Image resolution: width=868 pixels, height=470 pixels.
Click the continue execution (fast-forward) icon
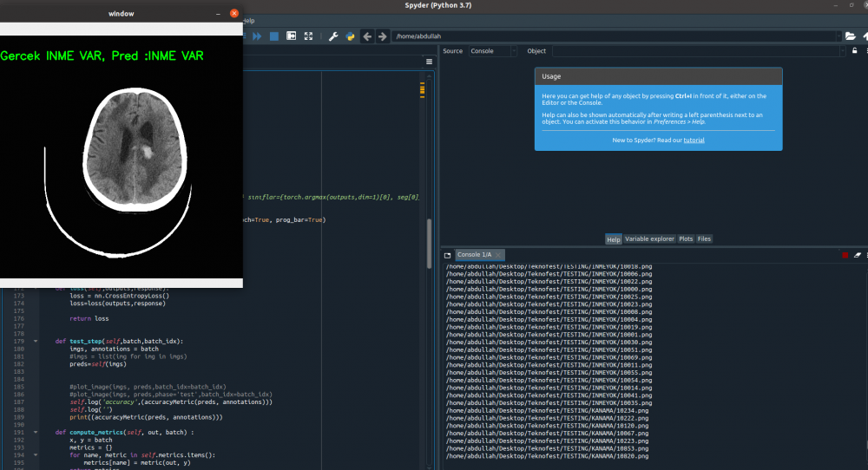pos(257,36)
